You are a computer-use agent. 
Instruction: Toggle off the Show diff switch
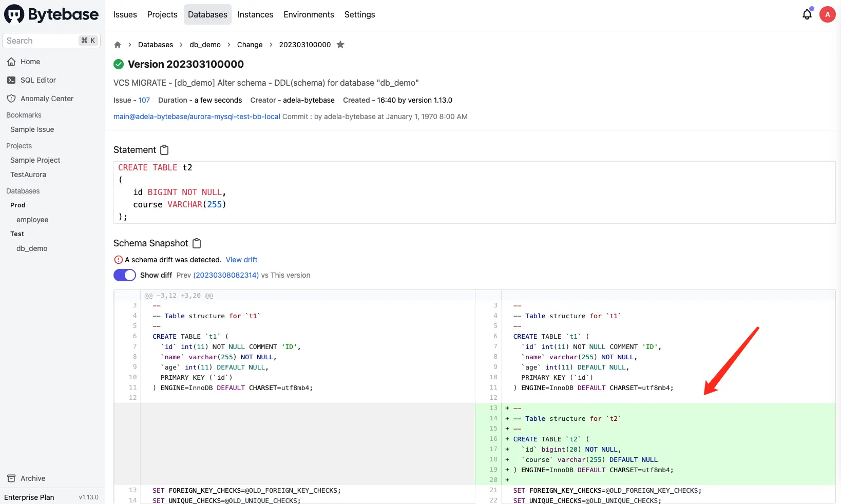[124, 275]
